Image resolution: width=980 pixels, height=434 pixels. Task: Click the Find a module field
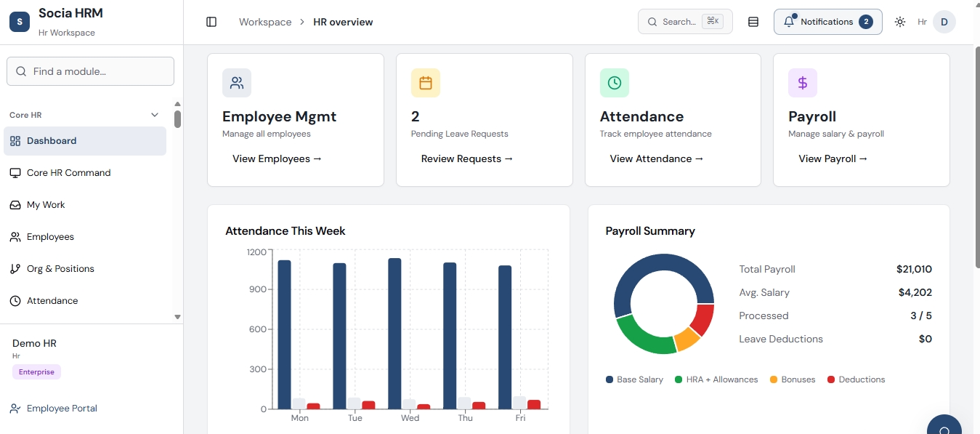90,71
